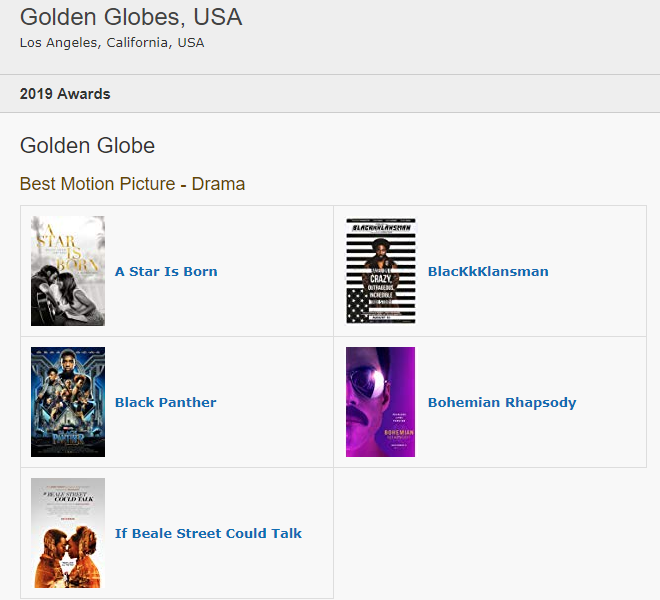Click the embracing couple on Beale Street poster
The width and height of the screenshot is (660, 600).
pyautogui.click(x=68, y=557)
